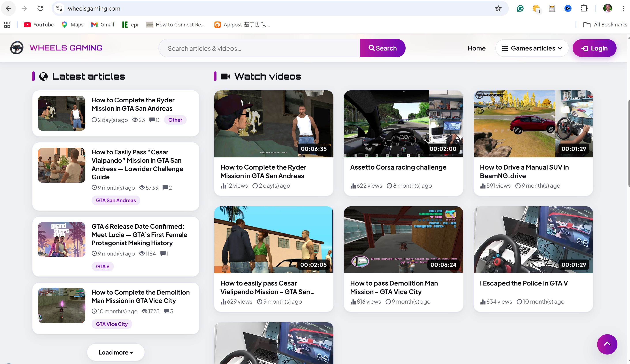
Task: Expand the Games articles dropdown
Action: pos(532,48)
